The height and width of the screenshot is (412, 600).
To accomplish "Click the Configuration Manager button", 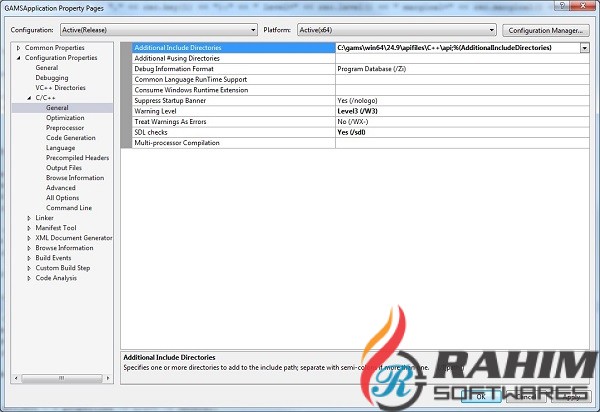I will [x=545, y=30].
